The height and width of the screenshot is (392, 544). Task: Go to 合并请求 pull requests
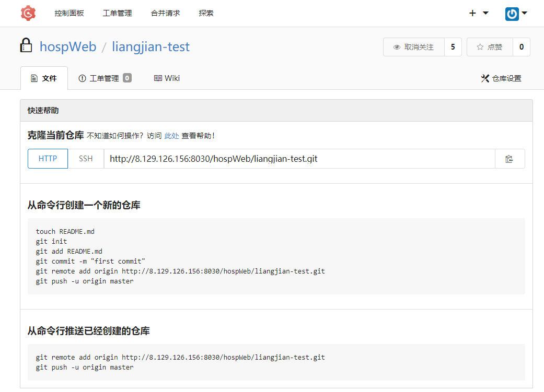pyautogui.click(x=166, y=13)
